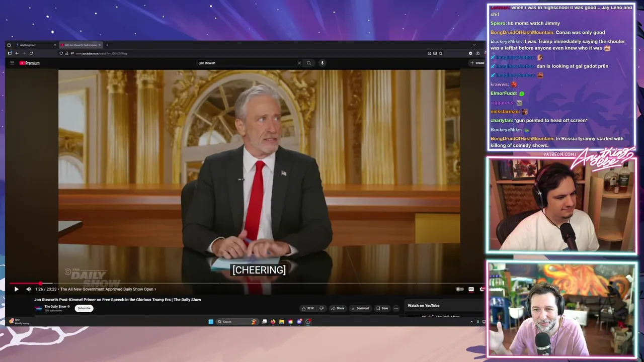Viewport: 644px width, 362px height.
Task: Open Discord from the taskbar
Action: pyautogui.click(x=299, y=322)
